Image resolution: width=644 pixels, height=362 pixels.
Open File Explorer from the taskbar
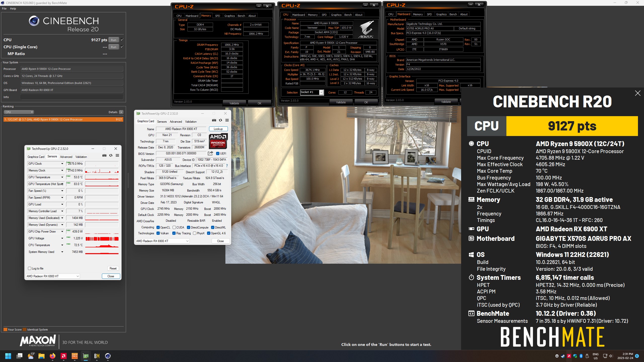coord(41,356)
